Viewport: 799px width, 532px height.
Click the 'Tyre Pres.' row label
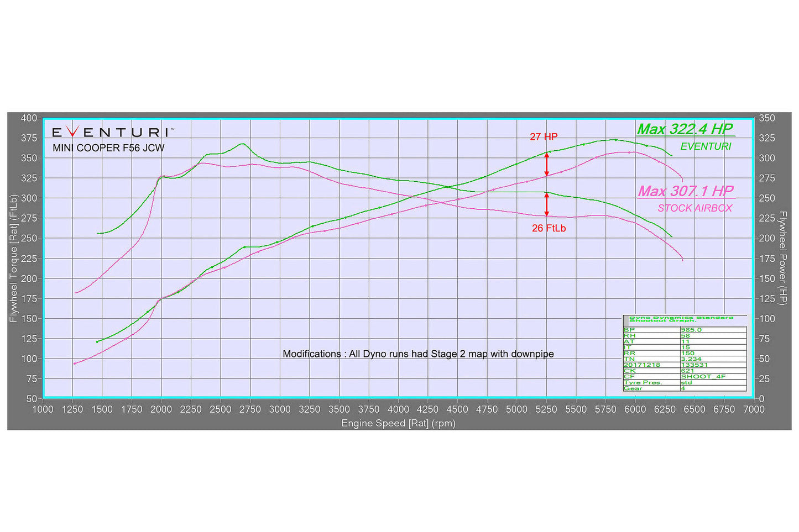(x=643, y=382)
